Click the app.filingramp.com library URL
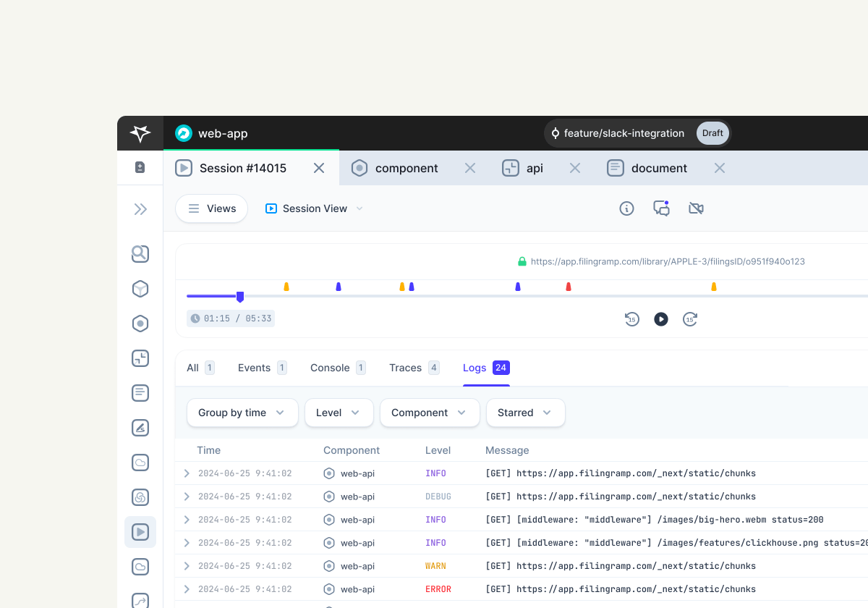The width and height of the screenshot is (868, 608). click(x=668, y=261)
